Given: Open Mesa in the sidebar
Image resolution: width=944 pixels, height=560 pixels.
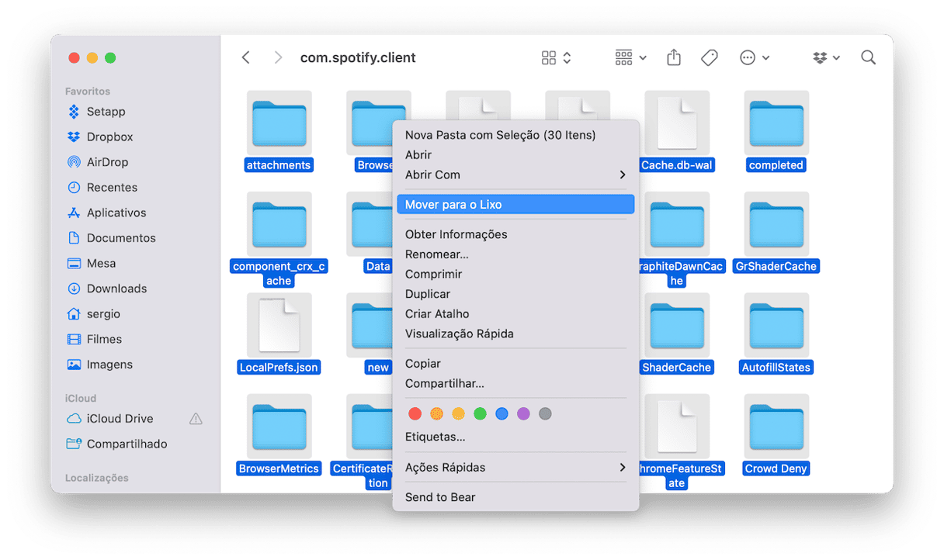Looking at the screenshot, I should [x=92, y=263].
